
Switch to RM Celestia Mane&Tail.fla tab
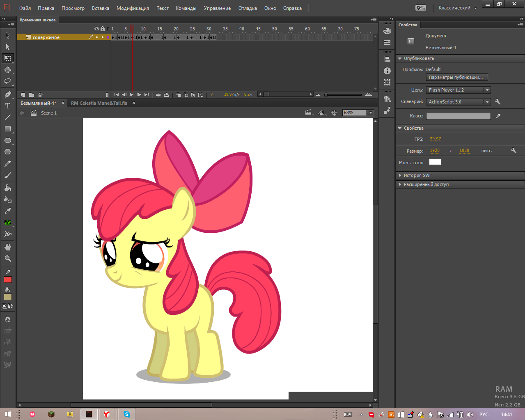pos(99,103)
